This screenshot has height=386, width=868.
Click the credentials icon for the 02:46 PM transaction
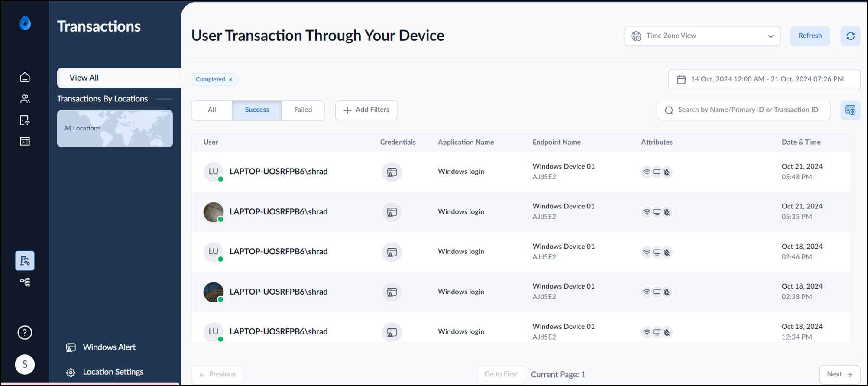392,252
